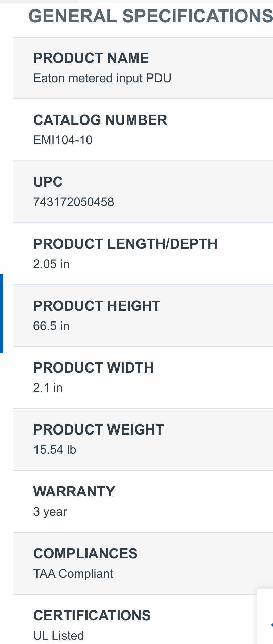This screenshot has width=273, height=644.
Task: Click the 66.5 in height value
Action: coord(51,326)
